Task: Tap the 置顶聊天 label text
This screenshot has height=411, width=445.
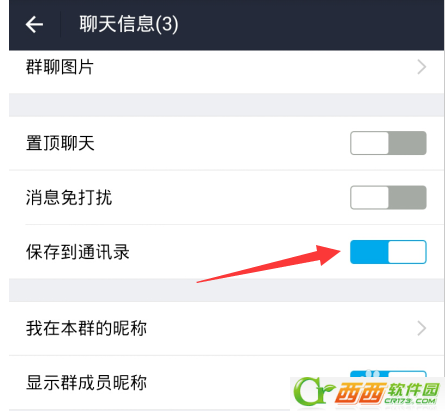Action: pyautogui.click(x=60, y=143)
